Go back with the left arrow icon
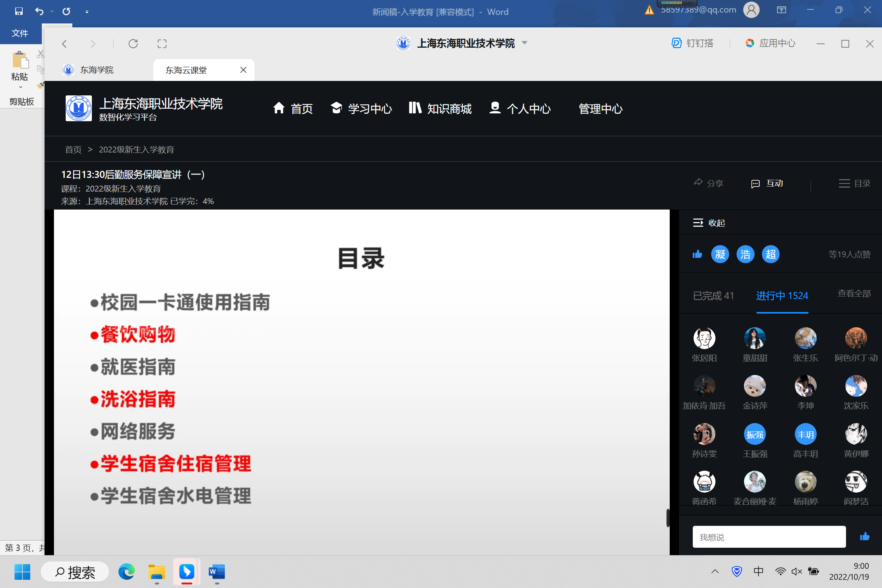This screenshot has width=882, height=588. click(65, 44)
